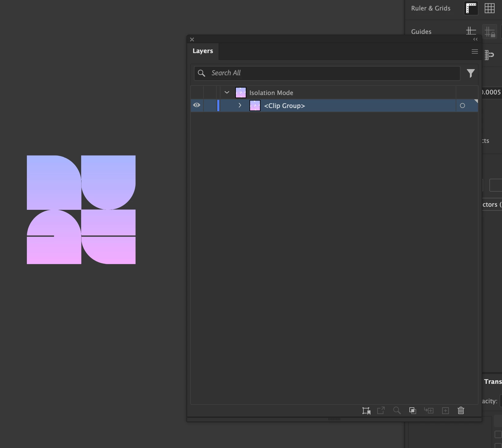Select the <Clip Group> layer name
This screenshot has width=502, height=448.
click(x=285, y=106)
